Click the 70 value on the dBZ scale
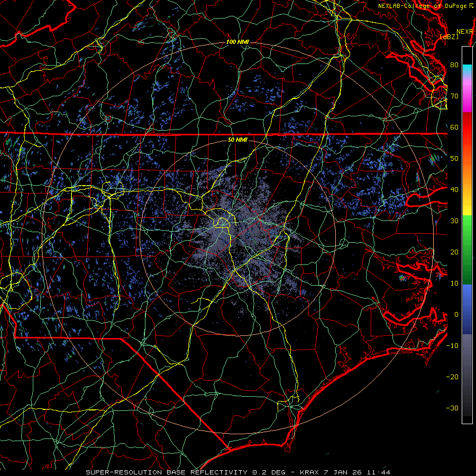Screen dimensions: 476x476 [454, 96]
